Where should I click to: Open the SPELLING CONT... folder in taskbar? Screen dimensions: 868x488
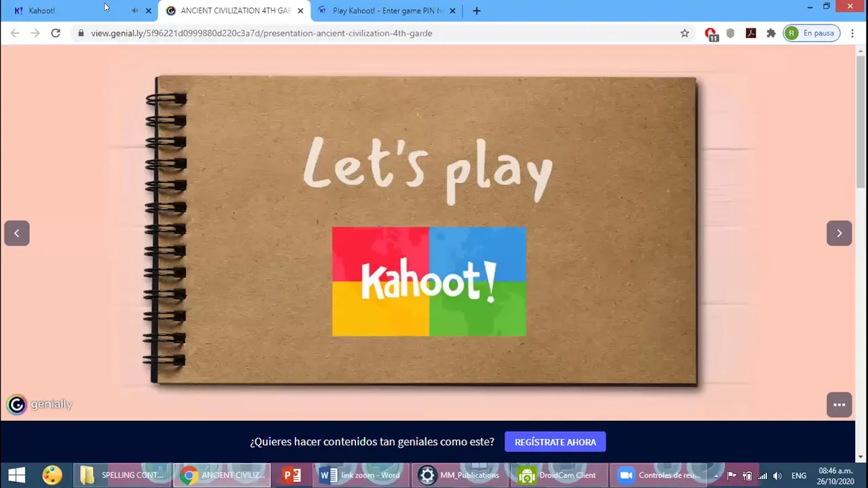pyautogui.click(x=122, y=475)
